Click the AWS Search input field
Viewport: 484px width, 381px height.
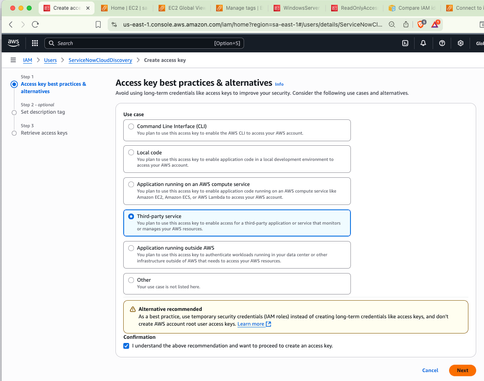[x=144, y=43]
